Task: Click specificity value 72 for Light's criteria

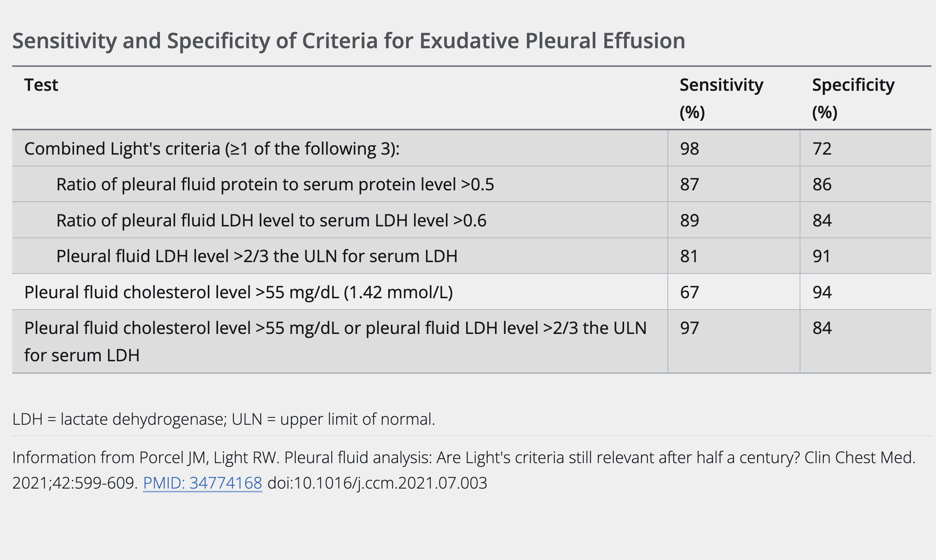Action: (x=822, y=149)
